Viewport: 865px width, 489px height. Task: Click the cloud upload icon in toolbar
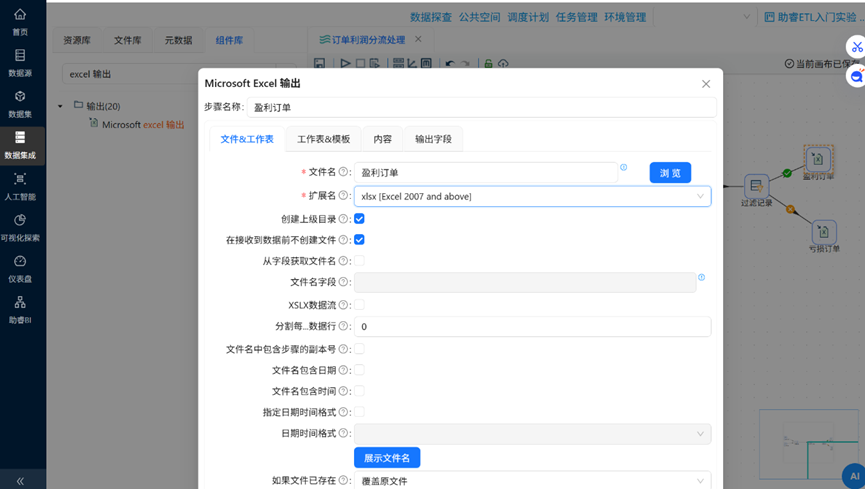(x=503, y=63)
